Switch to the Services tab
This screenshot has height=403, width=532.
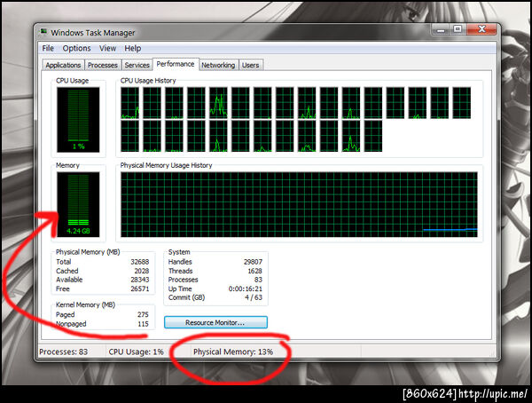137,65
